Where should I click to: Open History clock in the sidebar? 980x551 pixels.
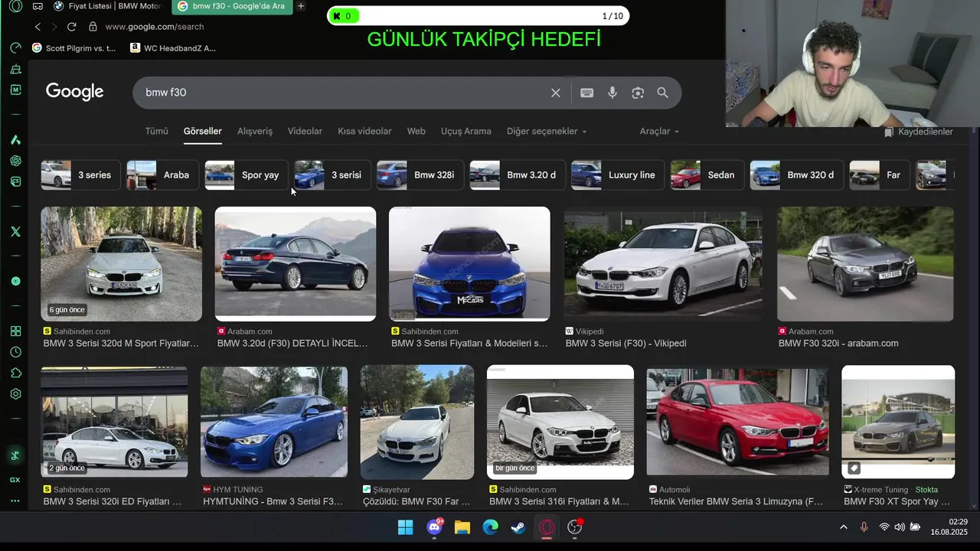pos(15,352)
